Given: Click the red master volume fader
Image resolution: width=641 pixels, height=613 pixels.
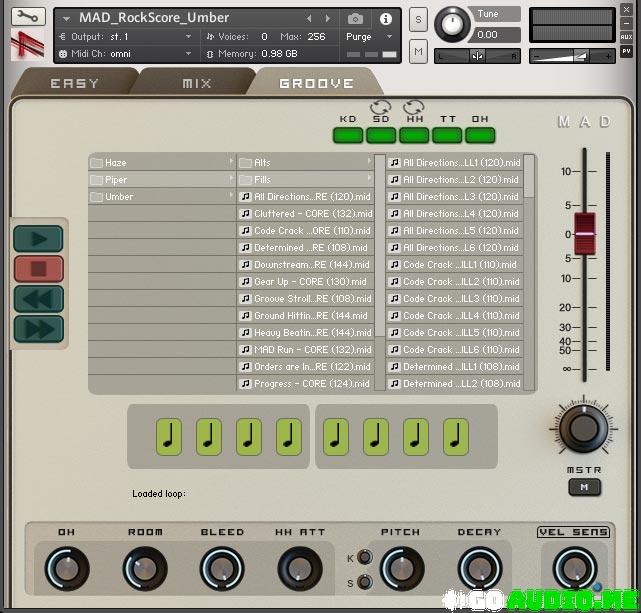Looking at the screenshot, I should tap(584, 232).
